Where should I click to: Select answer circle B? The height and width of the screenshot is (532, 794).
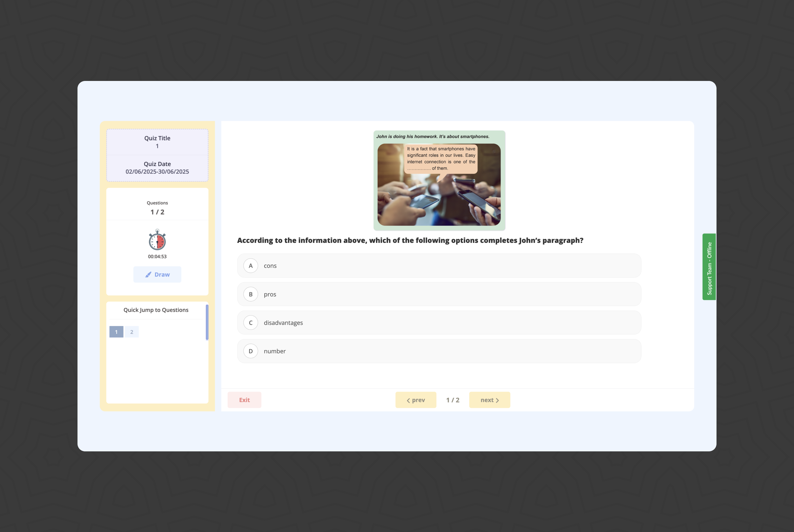coord(251,294)
